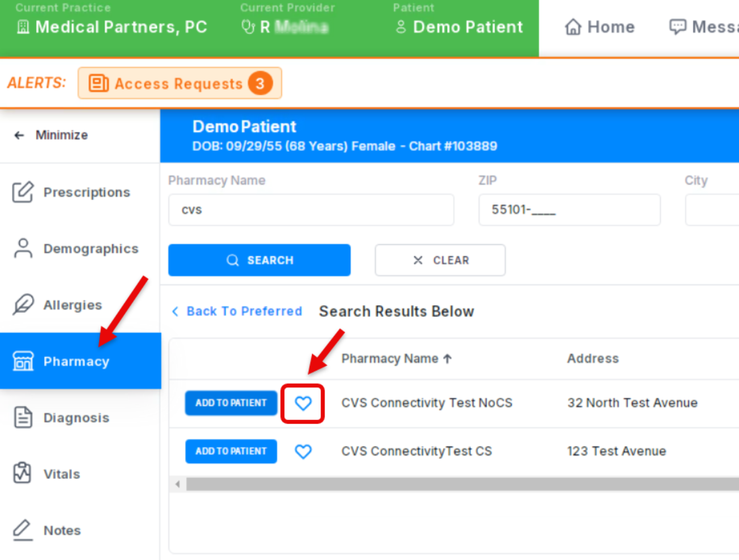
Task: Minimize the sidebar panel
Action: tap(51, 135)
